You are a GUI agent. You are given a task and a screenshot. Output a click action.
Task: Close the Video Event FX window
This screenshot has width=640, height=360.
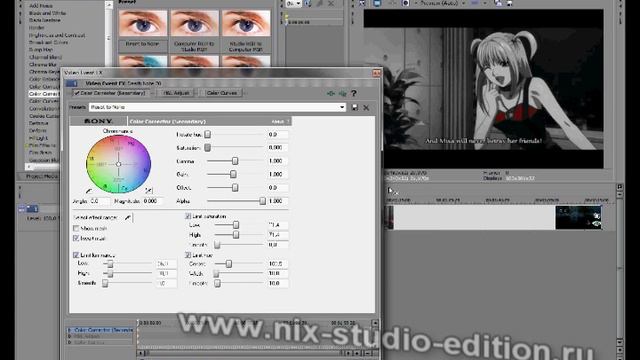[x=376, y=73]
